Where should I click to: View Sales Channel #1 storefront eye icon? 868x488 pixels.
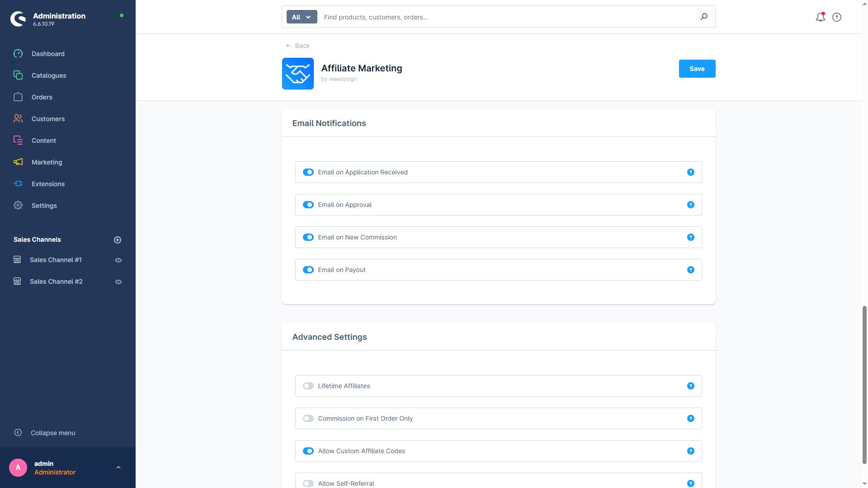click(x=118, y=260)
